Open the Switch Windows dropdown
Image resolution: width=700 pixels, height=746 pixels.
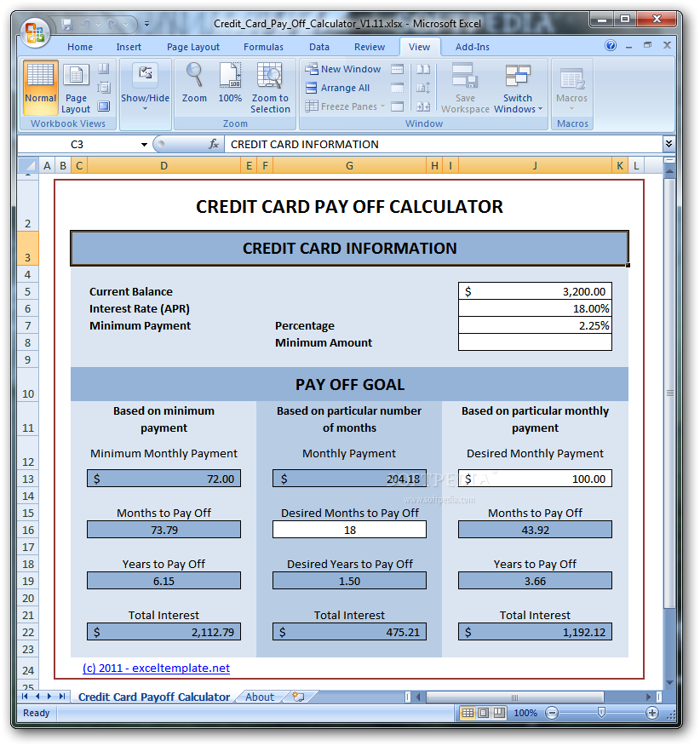(x=518, y=88)
